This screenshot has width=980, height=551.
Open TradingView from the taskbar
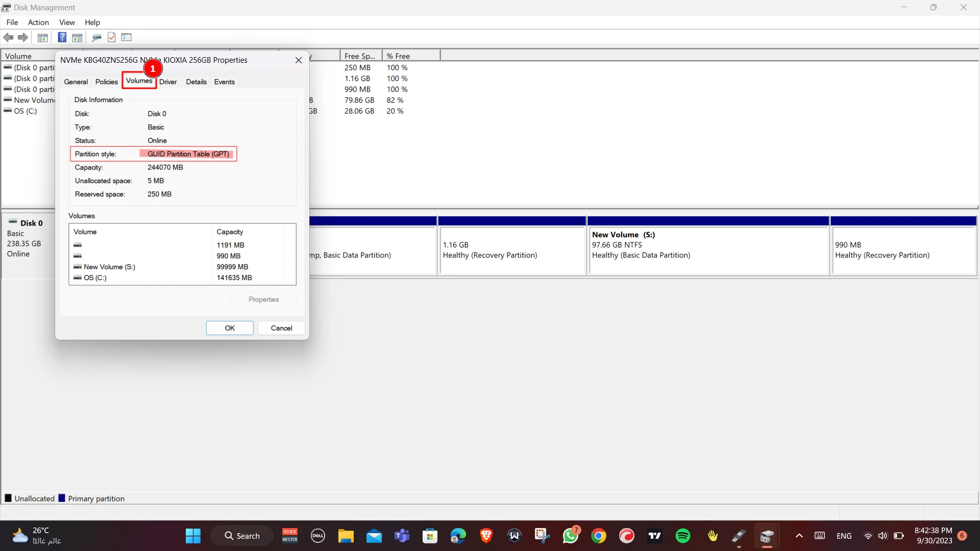(655, 536)
